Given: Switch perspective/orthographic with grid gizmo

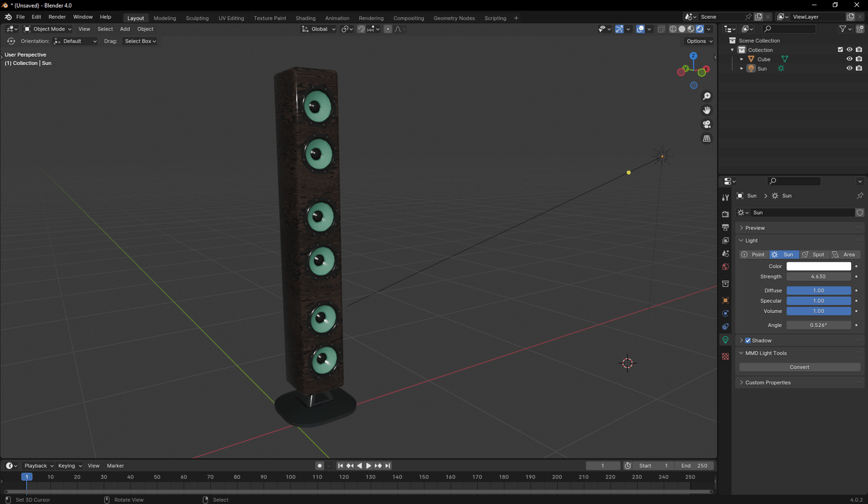Looking at the screenshot, I should point(707,139).
